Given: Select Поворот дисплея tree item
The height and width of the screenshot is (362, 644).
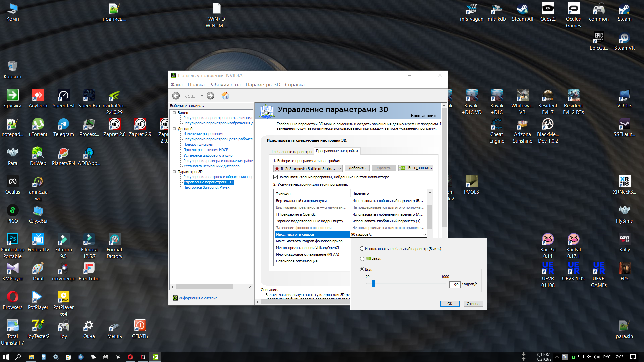Looking at the screenshot, I should tap(198, 144).
